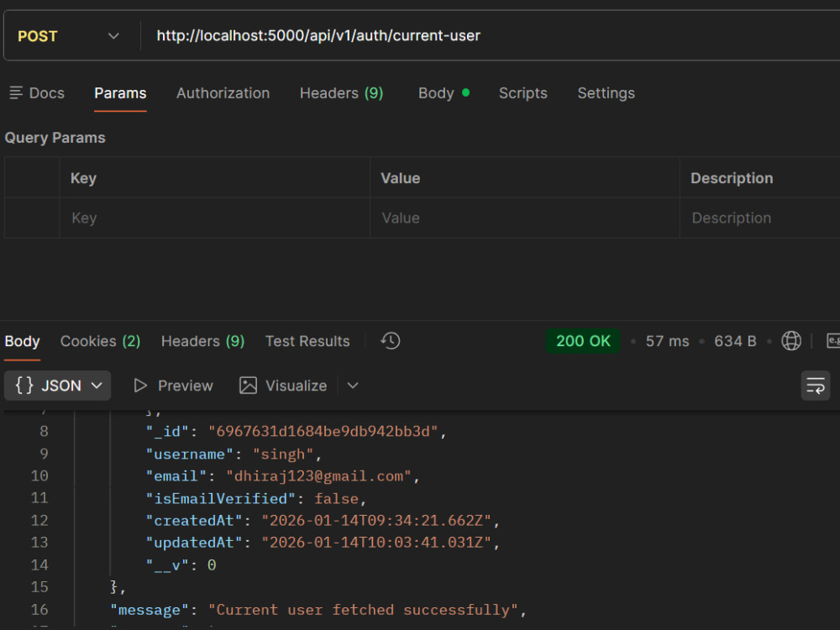
Task: Click the updatedAt timestamp value
Action: 376,543
